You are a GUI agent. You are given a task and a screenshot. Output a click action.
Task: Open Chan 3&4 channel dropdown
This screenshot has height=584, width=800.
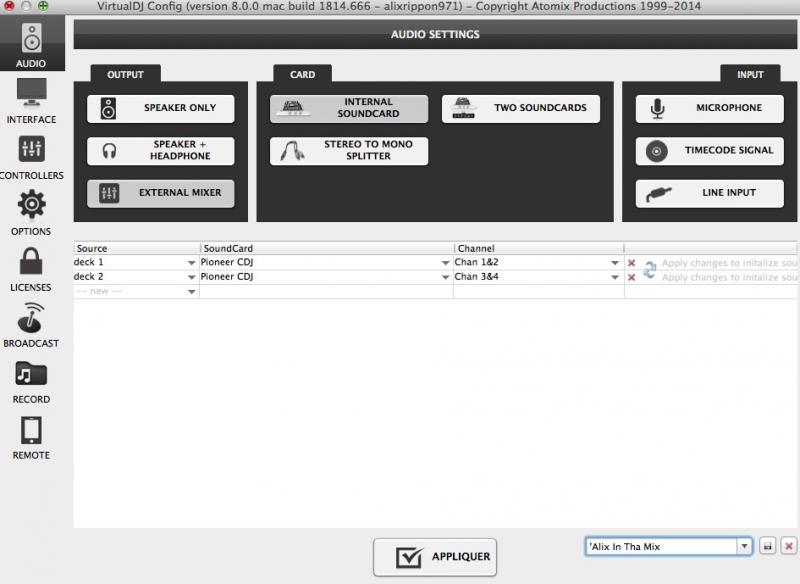(615, 277)
